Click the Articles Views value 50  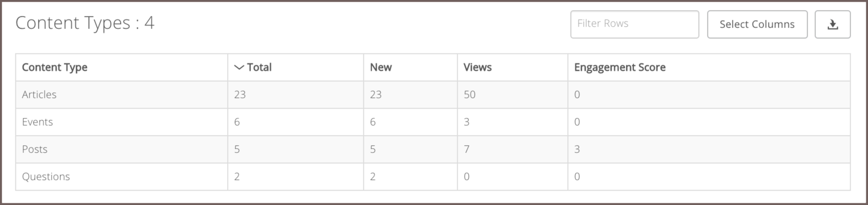[469, 95]
